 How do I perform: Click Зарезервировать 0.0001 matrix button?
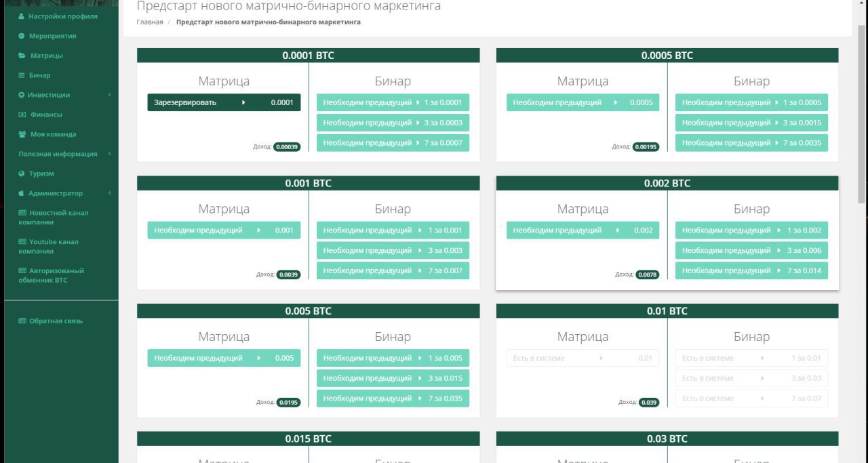224,102
